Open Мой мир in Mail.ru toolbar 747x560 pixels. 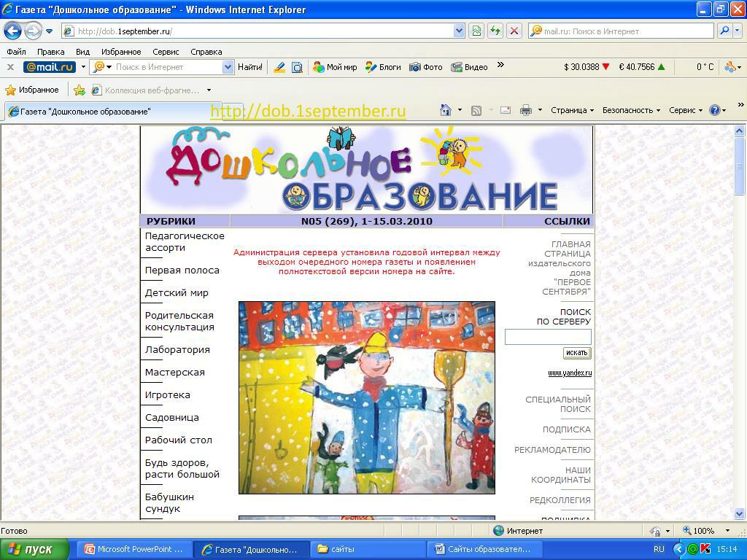click(335, 67)
